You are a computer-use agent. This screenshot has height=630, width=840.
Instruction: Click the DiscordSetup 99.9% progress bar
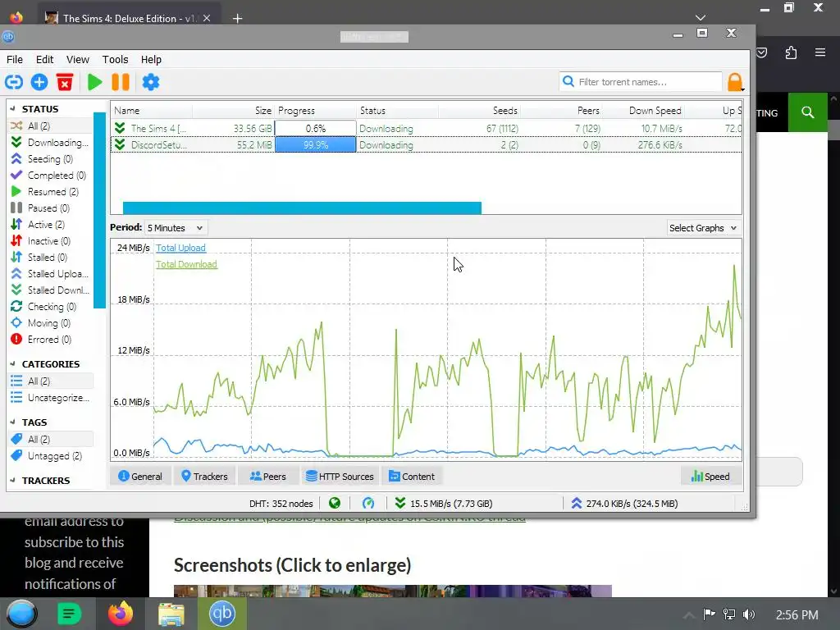point(316,144)
